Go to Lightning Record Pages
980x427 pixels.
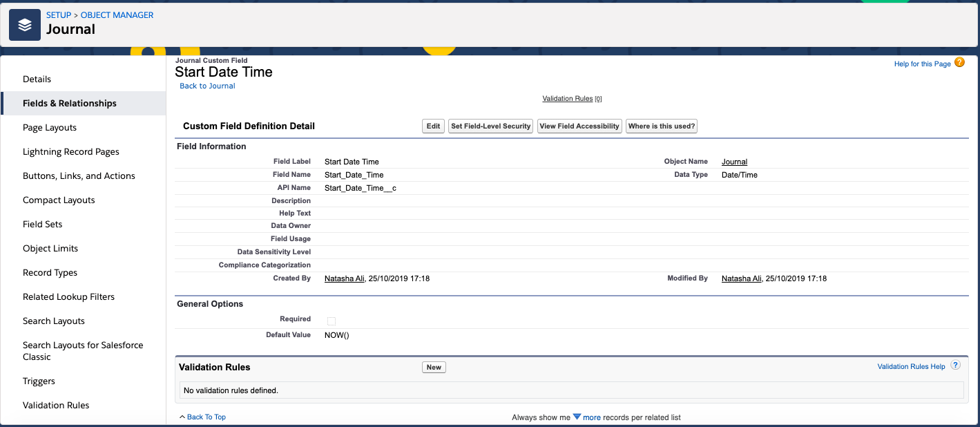(70, 151)
